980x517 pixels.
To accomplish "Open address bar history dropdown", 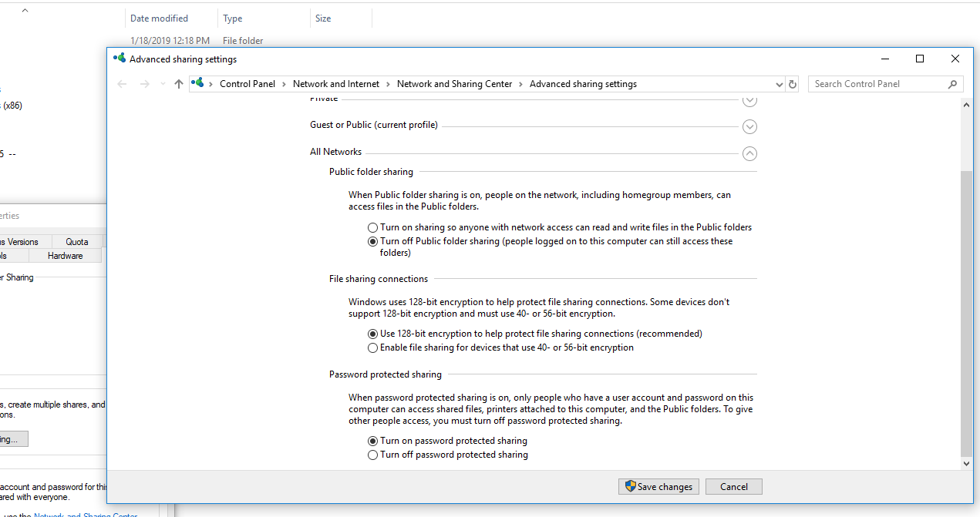I will point(778,84).
